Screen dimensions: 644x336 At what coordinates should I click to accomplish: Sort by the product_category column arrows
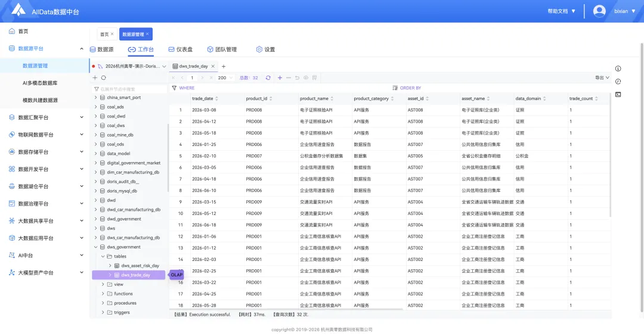(392, 99)
